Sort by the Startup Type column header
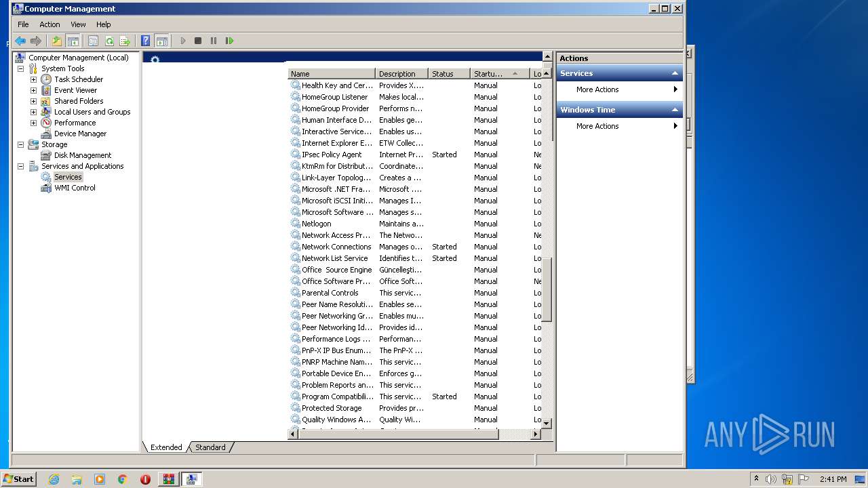Viewport: 868px width, 488px height. point(499,74)
